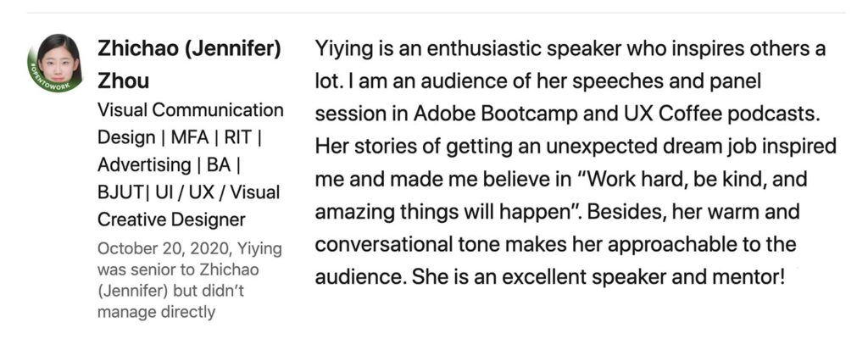Select the Visual Communication headline line
This screenshot has width=868, height=339.
191,109
